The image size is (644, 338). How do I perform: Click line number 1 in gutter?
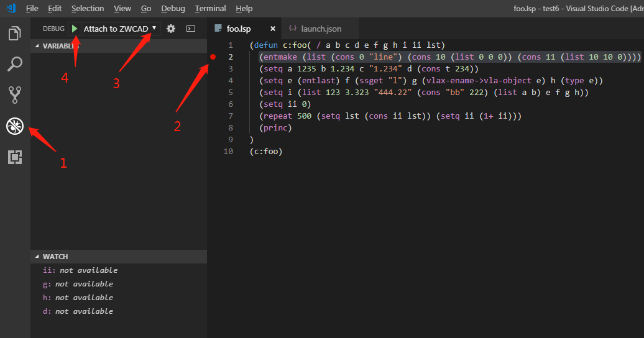click(231, 45)
